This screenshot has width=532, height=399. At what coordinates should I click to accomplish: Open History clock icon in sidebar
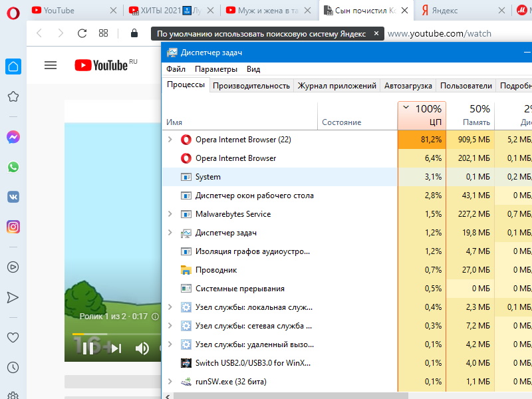(13, 368)
